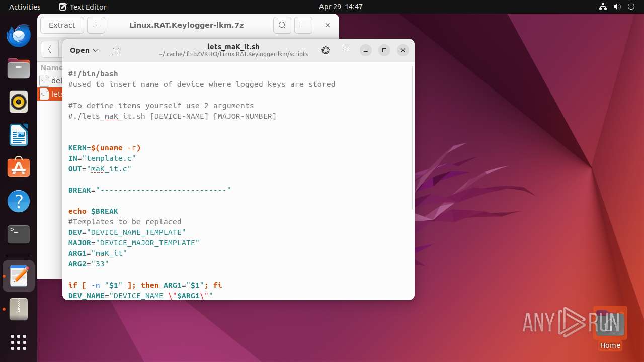Open Text Editor view options gear

(x=326, y=50)
